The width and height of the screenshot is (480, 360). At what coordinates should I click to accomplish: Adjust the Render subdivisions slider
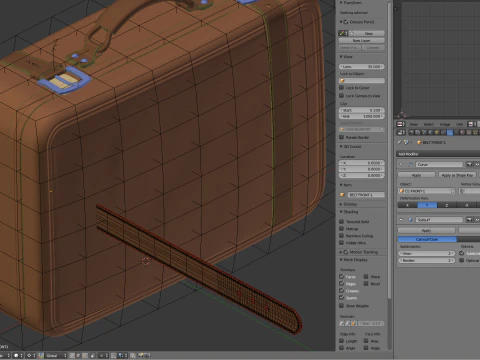(x=426, y=260)
